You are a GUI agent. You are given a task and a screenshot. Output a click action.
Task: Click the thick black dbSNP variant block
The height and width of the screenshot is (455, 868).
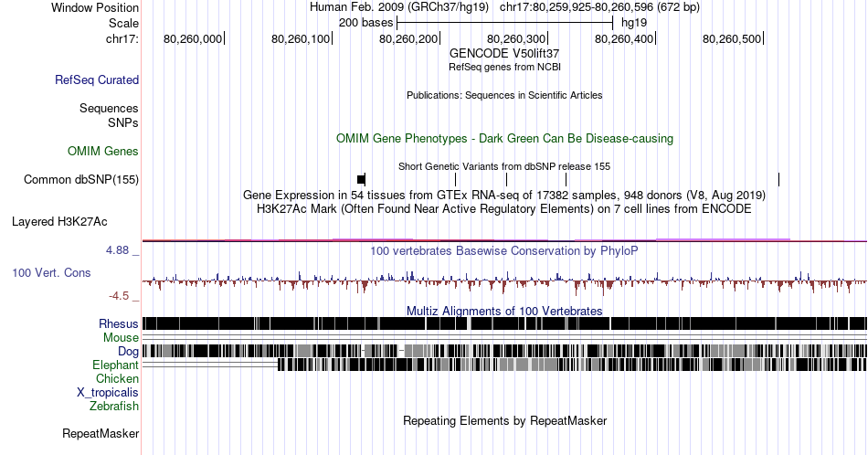(362, 179)
